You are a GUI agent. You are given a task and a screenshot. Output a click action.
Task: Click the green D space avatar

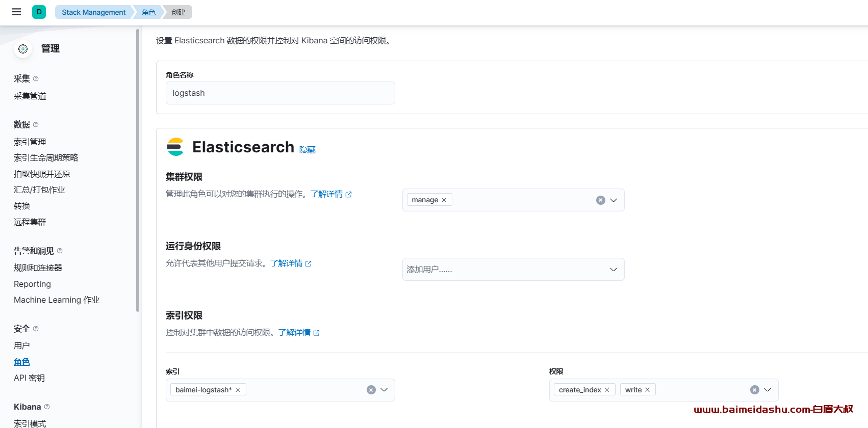pos(39,12)
